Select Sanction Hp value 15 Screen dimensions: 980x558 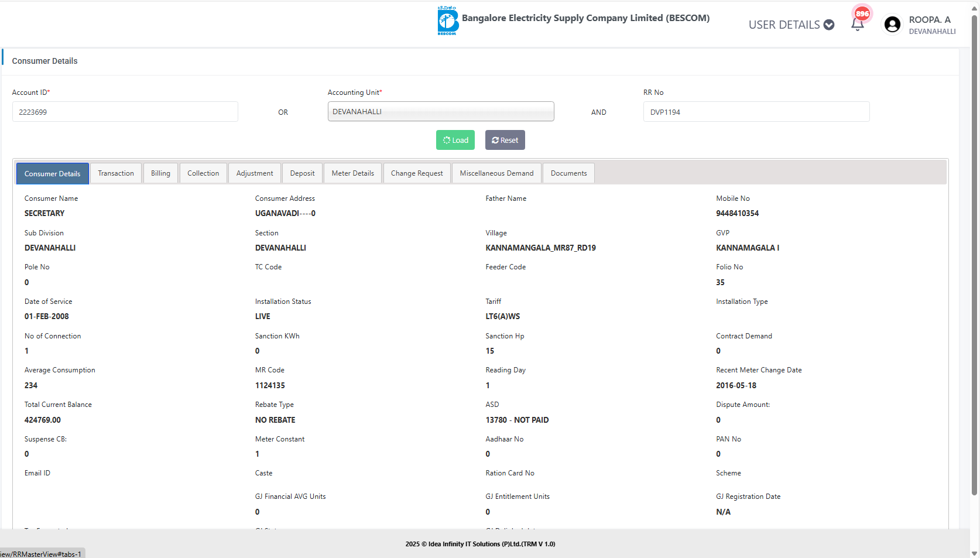click(x=490, y=351)
